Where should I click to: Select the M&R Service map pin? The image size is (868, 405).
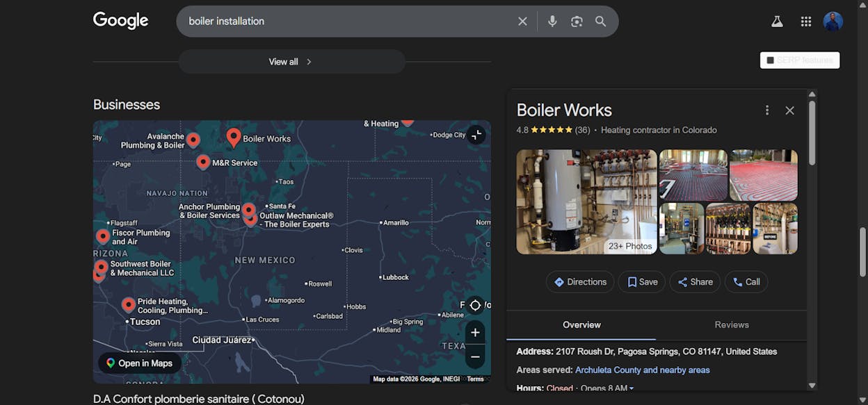[203, 162]
